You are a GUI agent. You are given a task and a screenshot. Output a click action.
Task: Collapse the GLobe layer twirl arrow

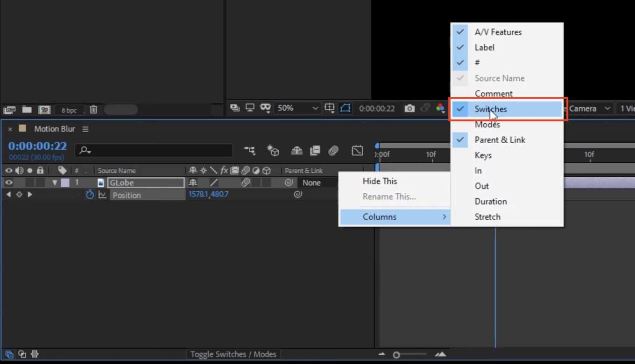[x=55, y=183]
